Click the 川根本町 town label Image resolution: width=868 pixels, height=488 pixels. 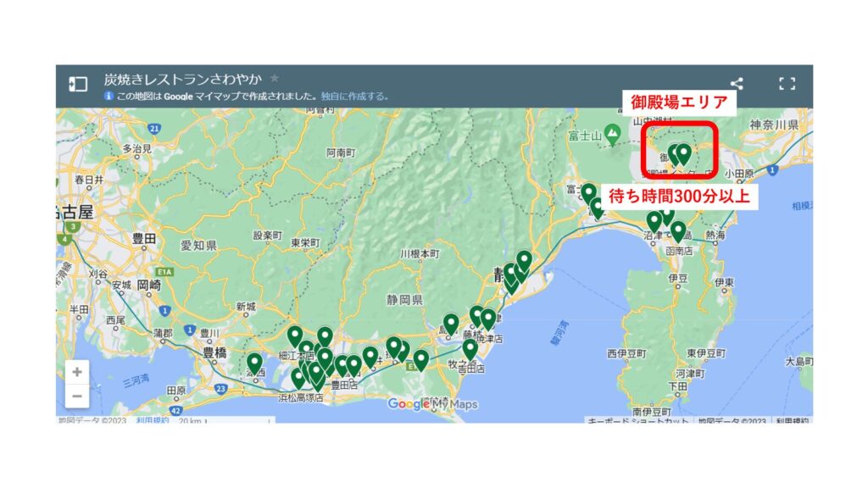click(420, 254)
